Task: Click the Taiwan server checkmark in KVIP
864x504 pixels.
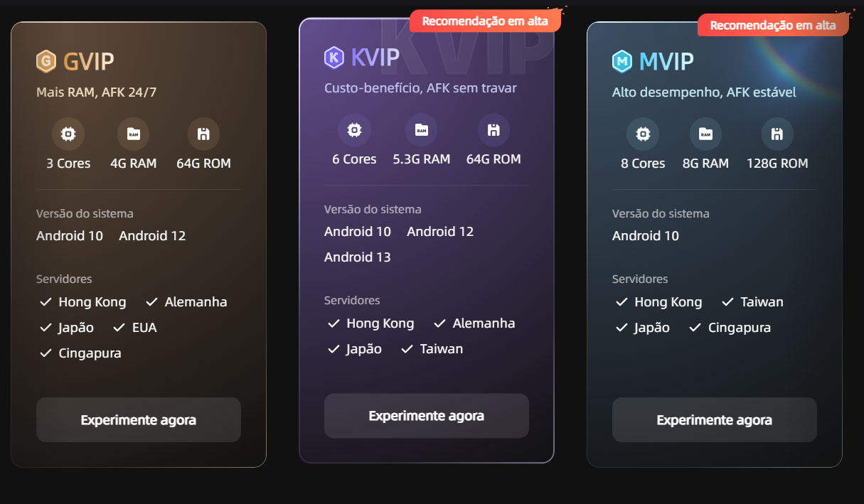Action: click(x=407, y=349)
